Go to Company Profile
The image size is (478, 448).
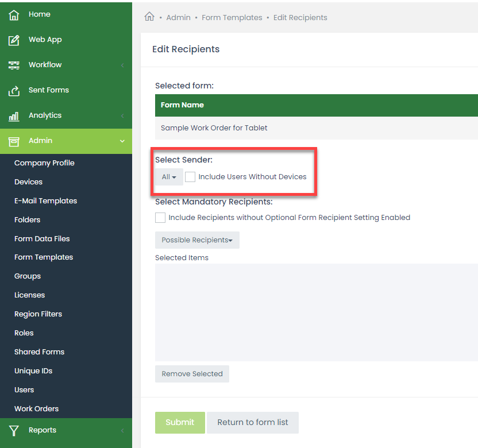(44, 163)
